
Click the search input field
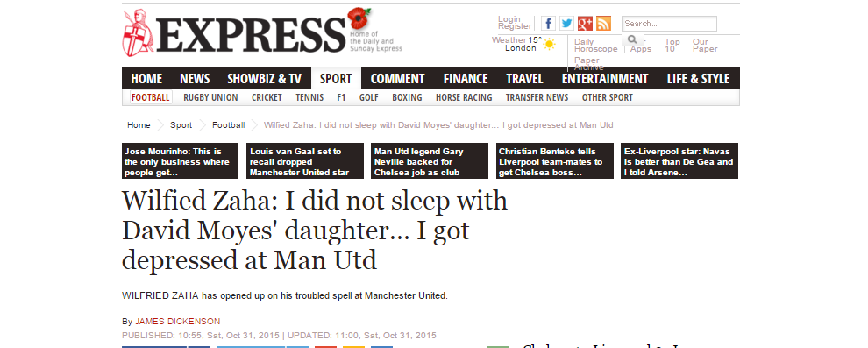pyautogui.click(x=669, y=24)
